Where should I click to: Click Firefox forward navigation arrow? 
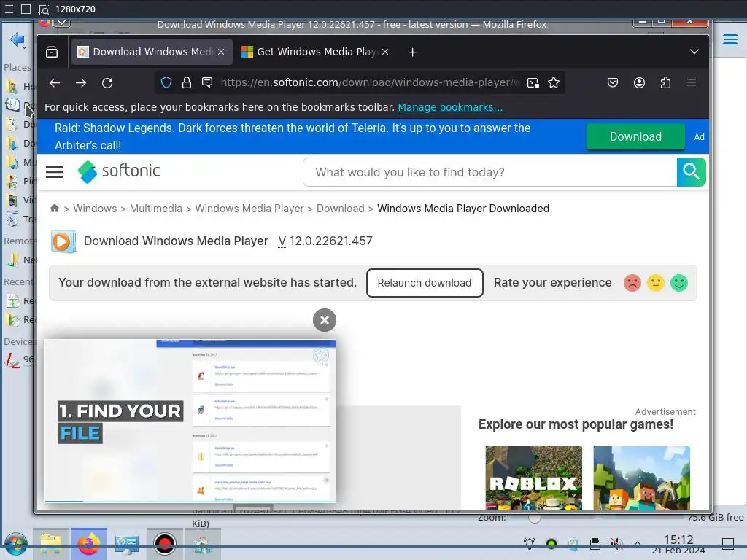tap(81, 83)
